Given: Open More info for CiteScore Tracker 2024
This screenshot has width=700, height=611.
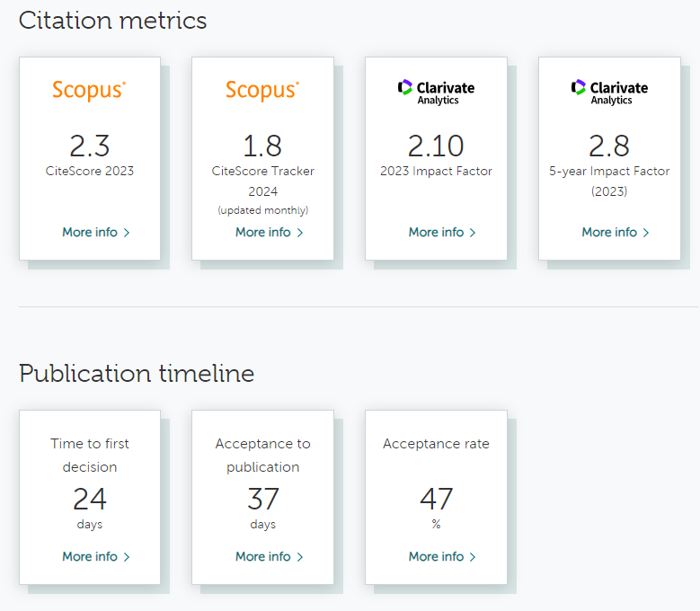Looking at the screenshot, I should pyautogui.click(x=269, y=232).
